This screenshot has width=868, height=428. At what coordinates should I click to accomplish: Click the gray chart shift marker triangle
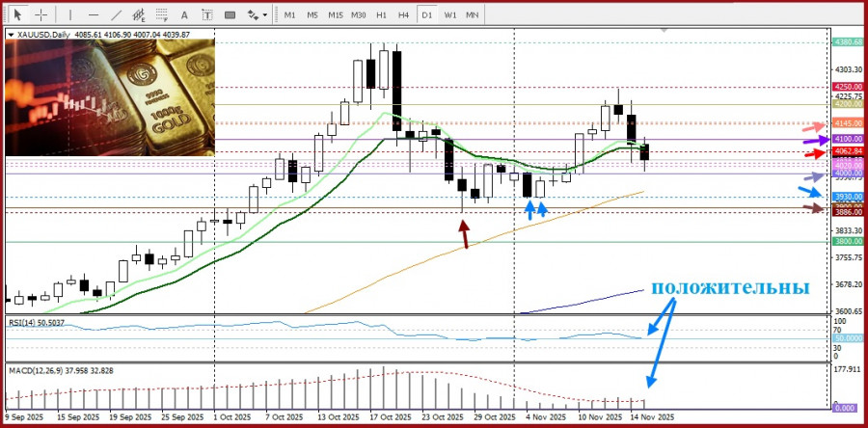[x=664, y=31]
